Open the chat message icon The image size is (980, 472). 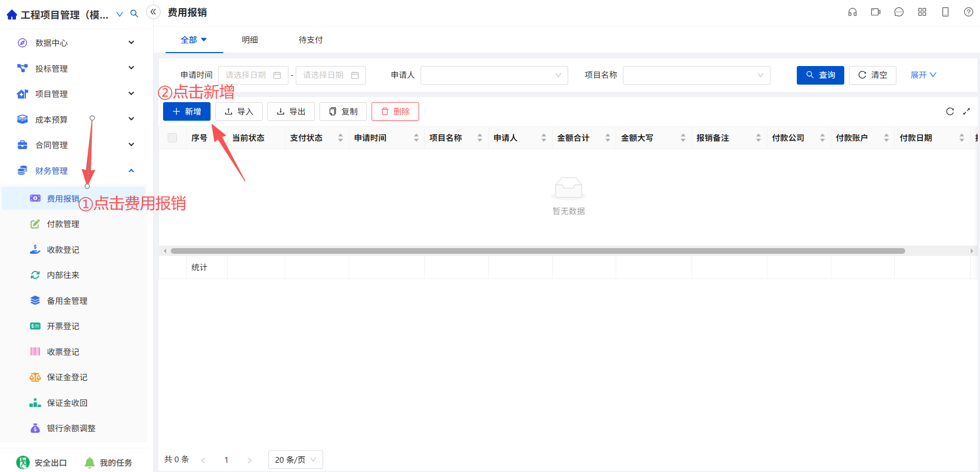[x=899, y=12]
